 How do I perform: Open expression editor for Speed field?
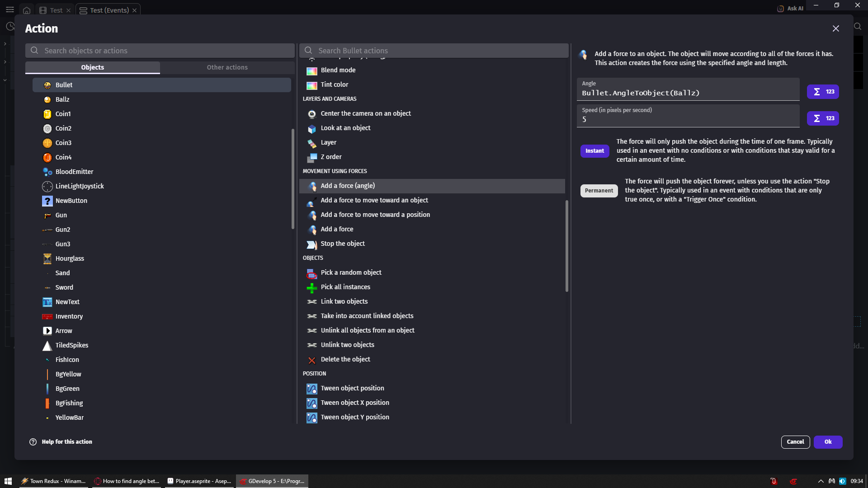pyautogui.click(x=822, y=118)
